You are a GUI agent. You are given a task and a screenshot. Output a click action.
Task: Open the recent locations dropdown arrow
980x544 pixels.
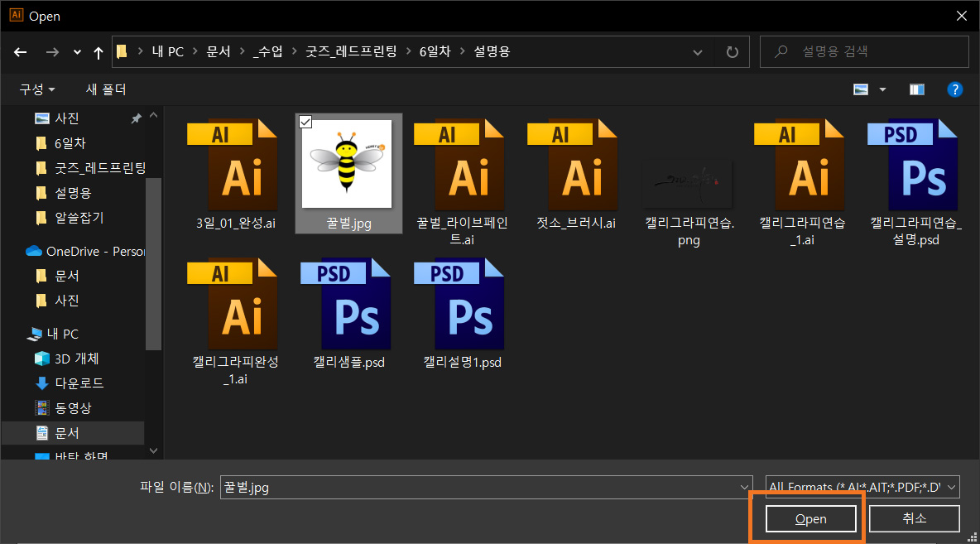click(77, 52)
